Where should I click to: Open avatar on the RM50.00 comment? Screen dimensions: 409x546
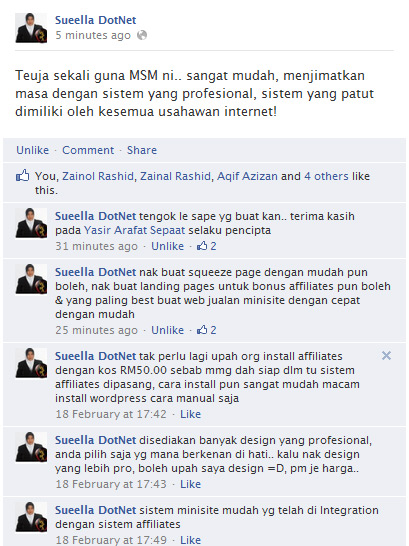click(x=31, y=363)
